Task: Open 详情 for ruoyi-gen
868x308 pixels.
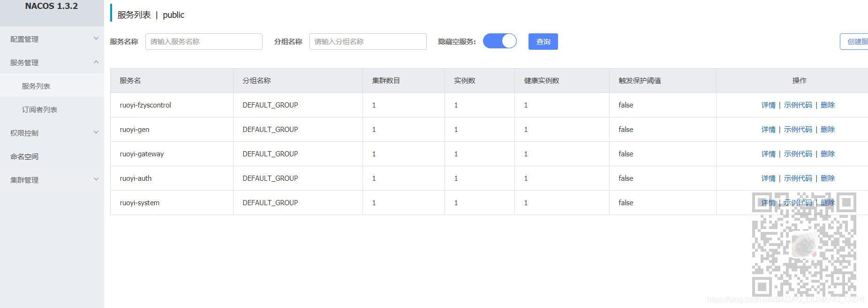Action: point(768,130)
